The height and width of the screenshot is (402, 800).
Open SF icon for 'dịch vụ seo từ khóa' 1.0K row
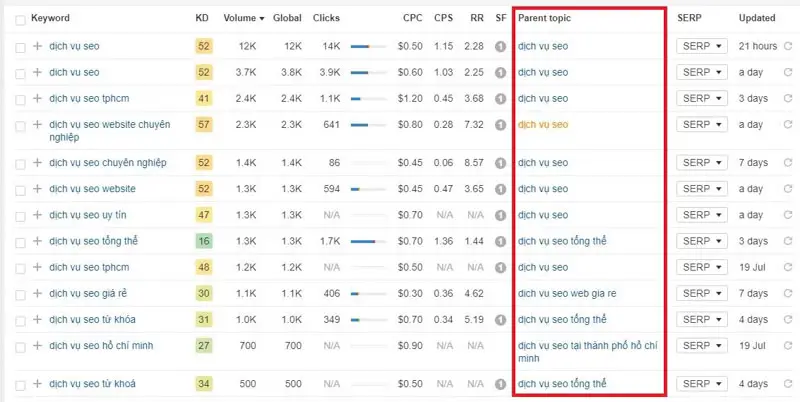point(501,320)
